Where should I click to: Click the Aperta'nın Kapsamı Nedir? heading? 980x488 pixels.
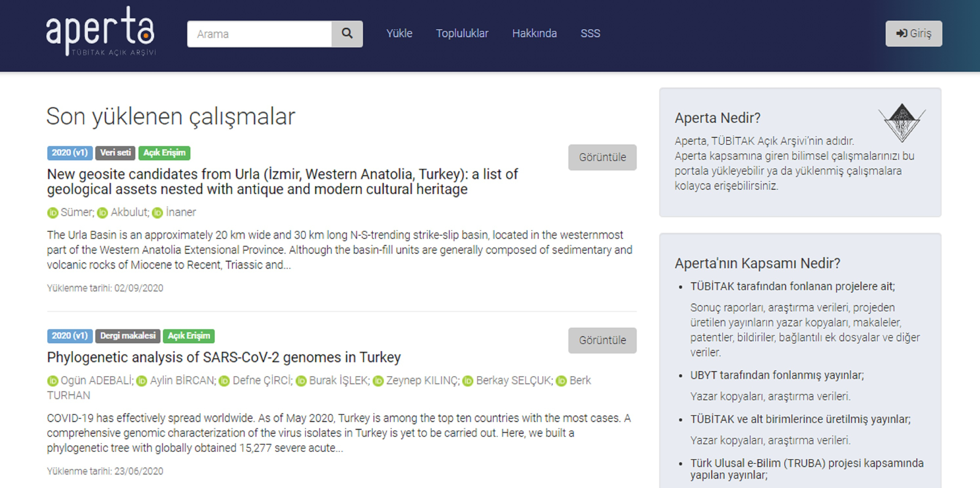pos(758,263)
